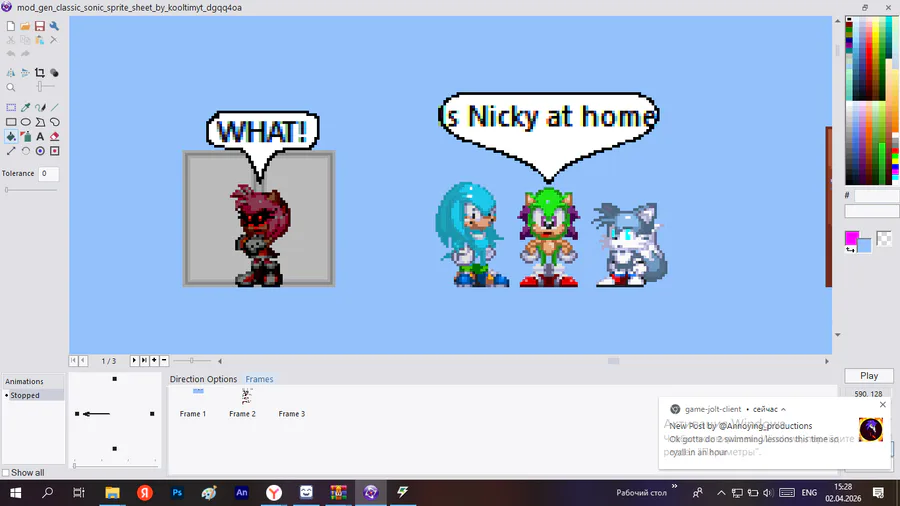Click the Copy icon
900x506 pixels.
25,40
